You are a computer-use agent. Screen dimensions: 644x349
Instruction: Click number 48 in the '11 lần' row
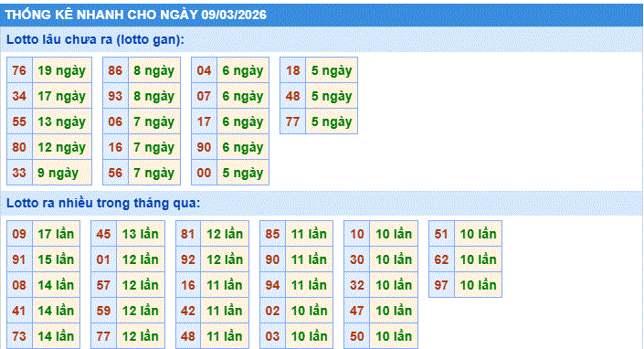[x=188, y=336]
